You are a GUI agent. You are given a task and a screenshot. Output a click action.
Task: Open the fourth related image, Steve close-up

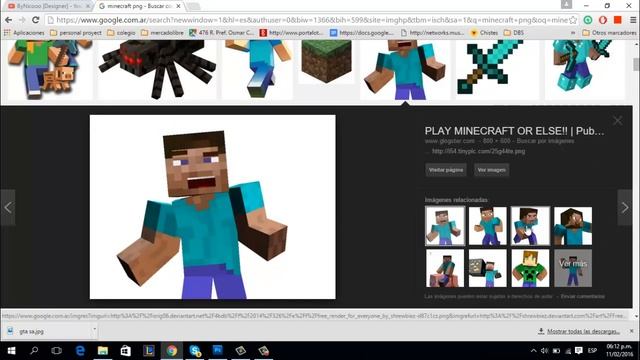click(573, 226)
